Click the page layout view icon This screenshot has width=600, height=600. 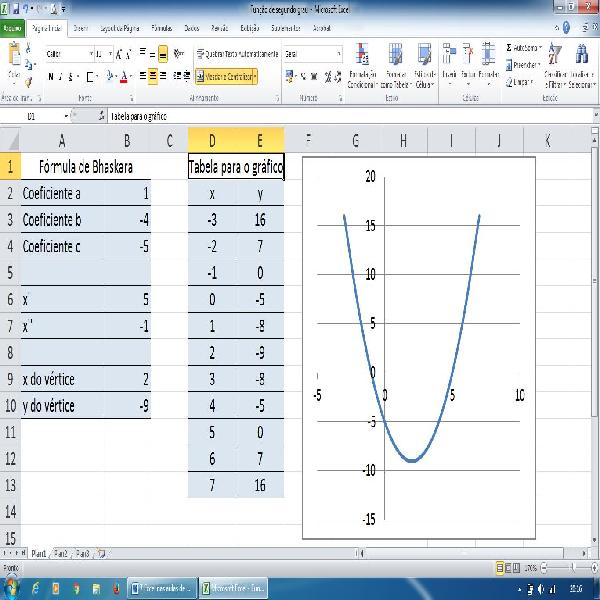508,568
